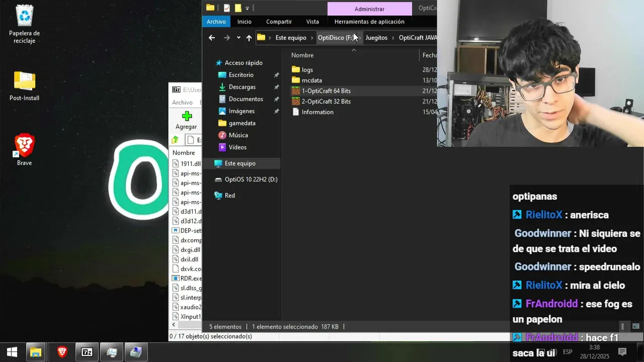
Task: Click the Properties quick access toolbar icon
Action: coord(227,8)
